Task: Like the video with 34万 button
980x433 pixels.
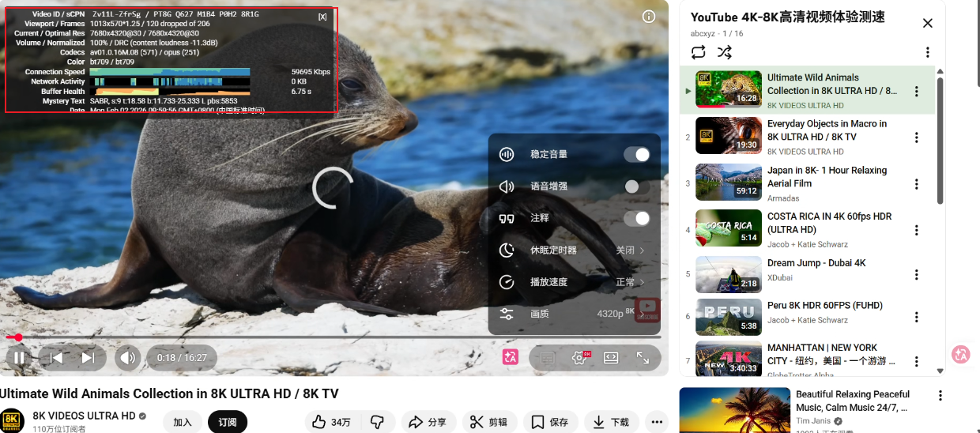Action: [x=331, y=422]
